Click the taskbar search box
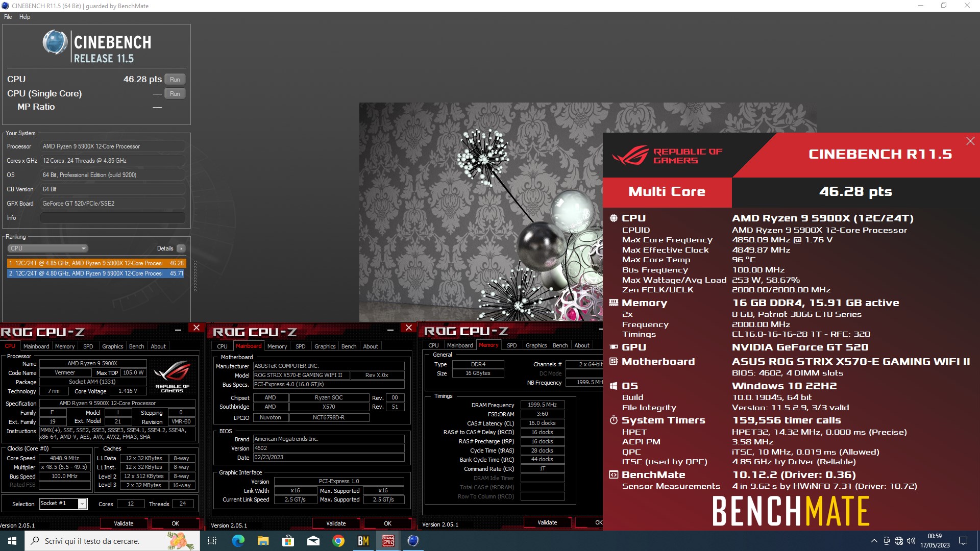Screen dimensions: 980x551 112,541
